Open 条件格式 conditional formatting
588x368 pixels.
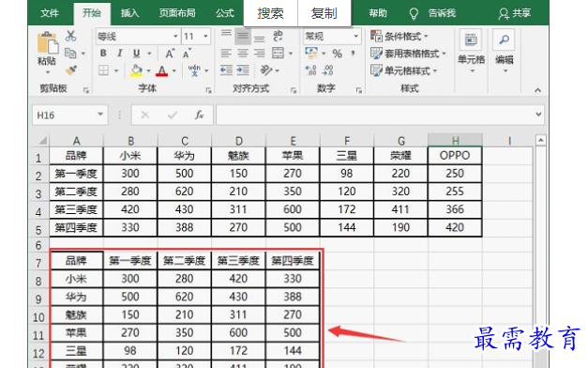399,36
